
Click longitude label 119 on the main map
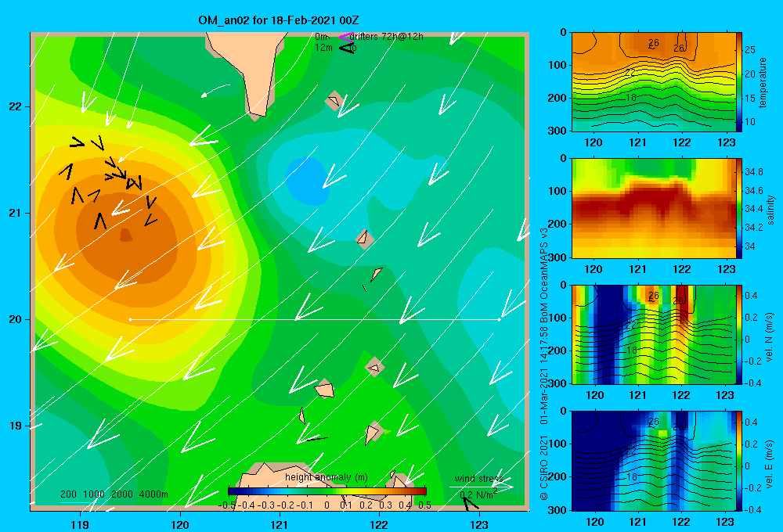click(x=81, y=524)
